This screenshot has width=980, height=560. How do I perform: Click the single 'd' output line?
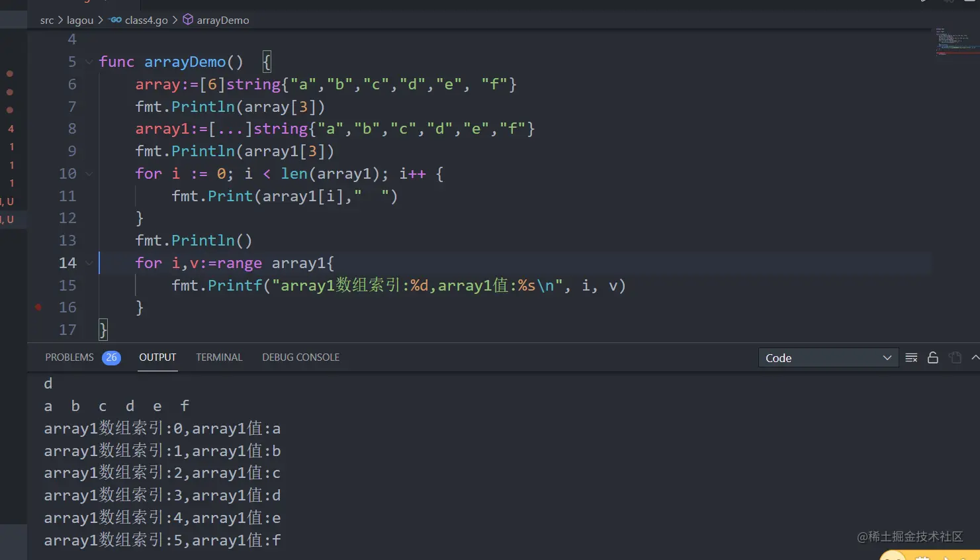coord(48,384)
